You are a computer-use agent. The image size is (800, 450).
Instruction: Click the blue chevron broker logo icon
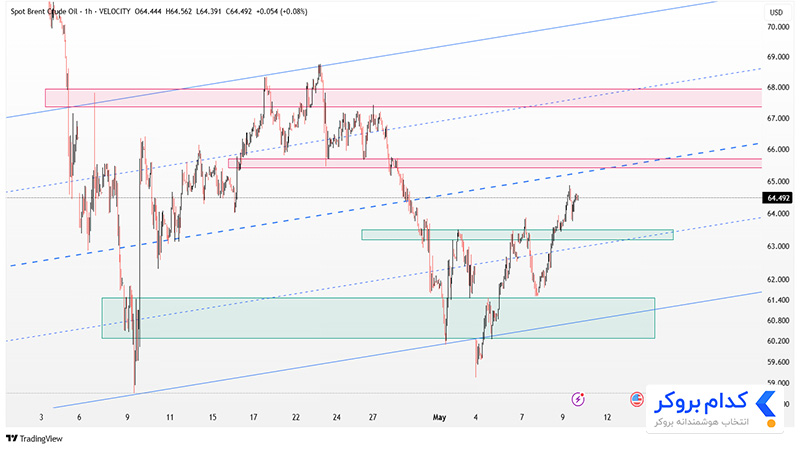765,404
